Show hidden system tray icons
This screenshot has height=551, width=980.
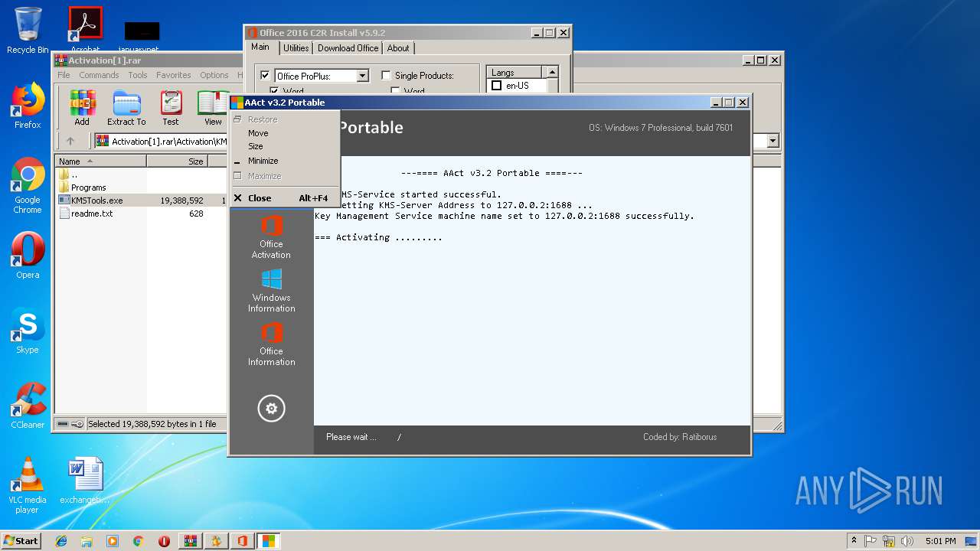click(854, 541)
